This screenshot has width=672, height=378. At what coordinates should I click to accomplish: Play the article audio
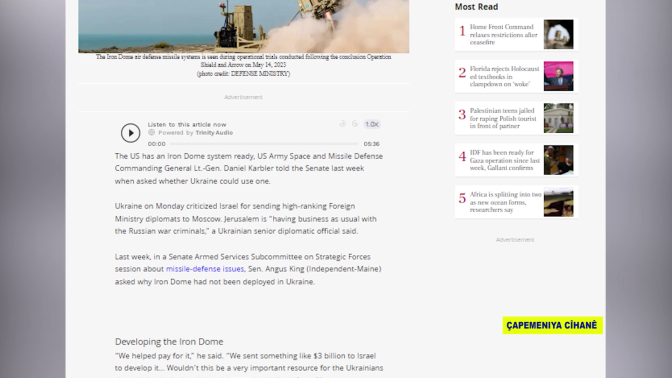(x=130, y=133)
